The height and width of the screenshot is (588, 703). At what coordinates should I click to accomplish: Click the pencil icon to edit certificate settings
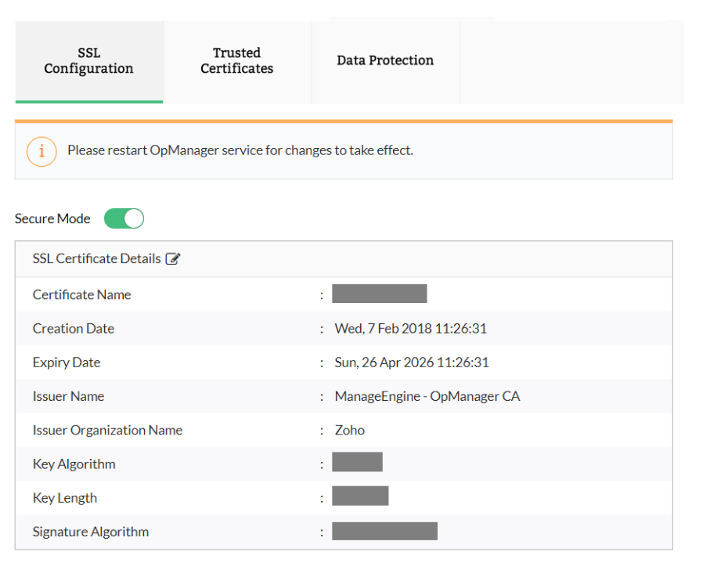click(x=174, y=258)
